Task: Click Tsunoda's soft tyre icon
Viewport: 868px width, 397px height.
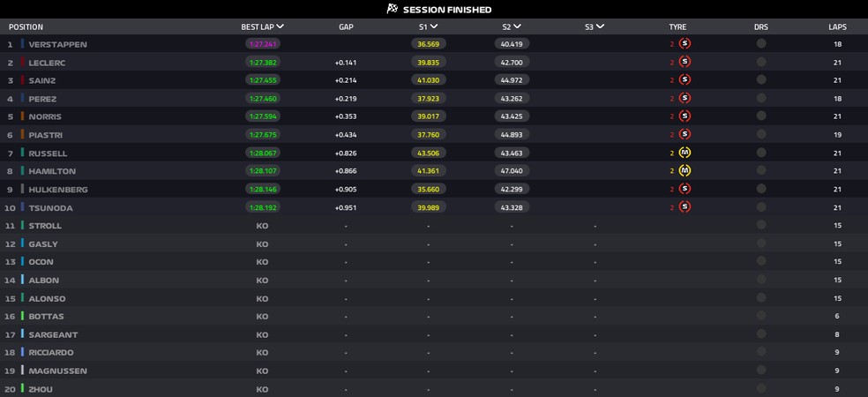Action: coord(685,206)
